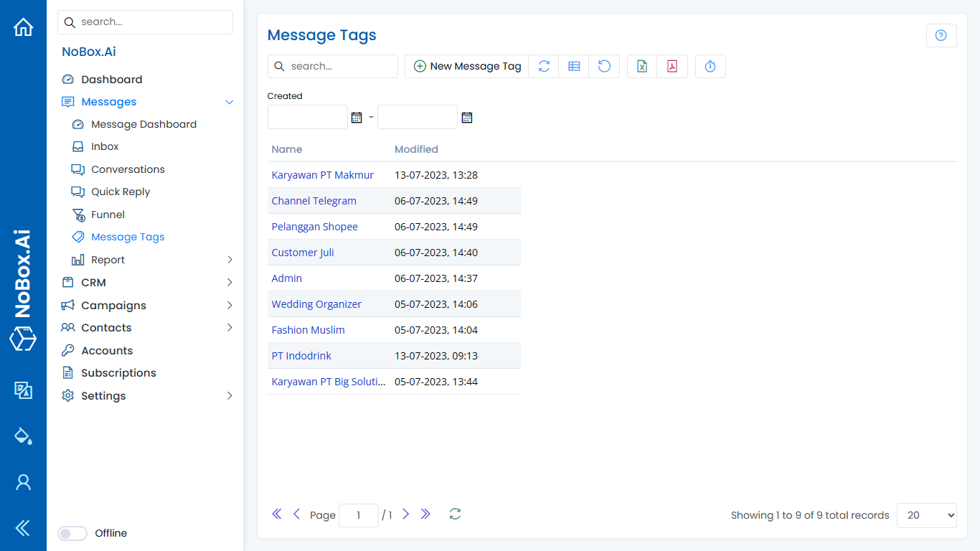The height and width of the screenshot is (551, 980).
Task: Click the Home icon at top left
Action: (x=23, y=27)
